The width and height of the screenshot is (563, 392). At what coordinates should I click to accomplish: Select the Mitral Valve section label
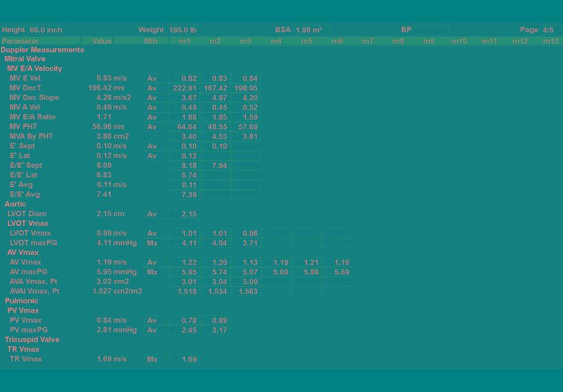point(25,59)
